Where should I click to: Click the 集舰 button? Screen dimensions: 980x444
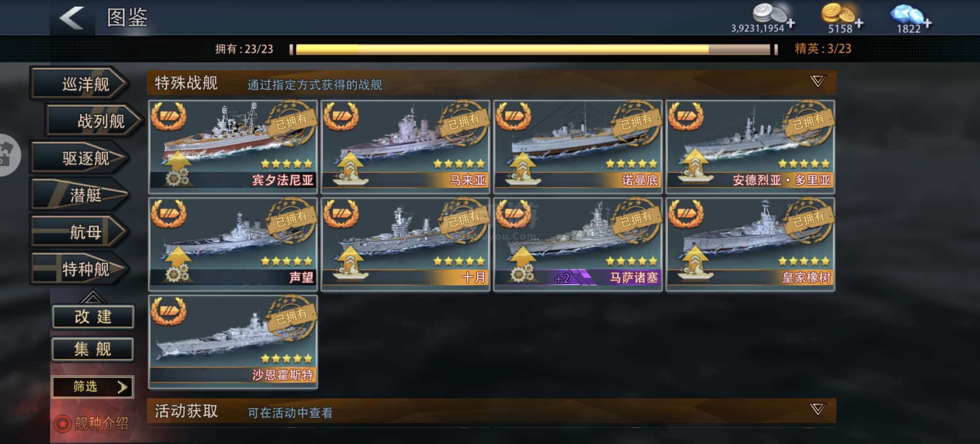(92, 349)
